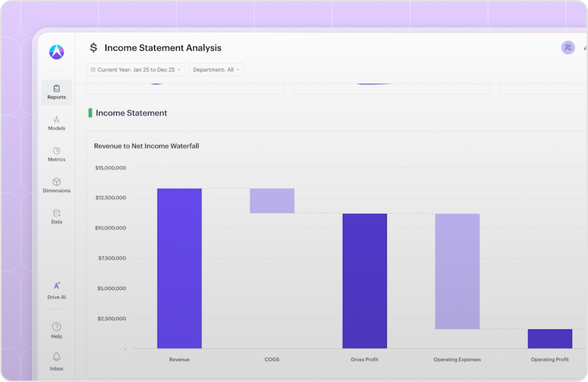
Task: Click the $10,000,000 axis label
Action: point(111,228)
